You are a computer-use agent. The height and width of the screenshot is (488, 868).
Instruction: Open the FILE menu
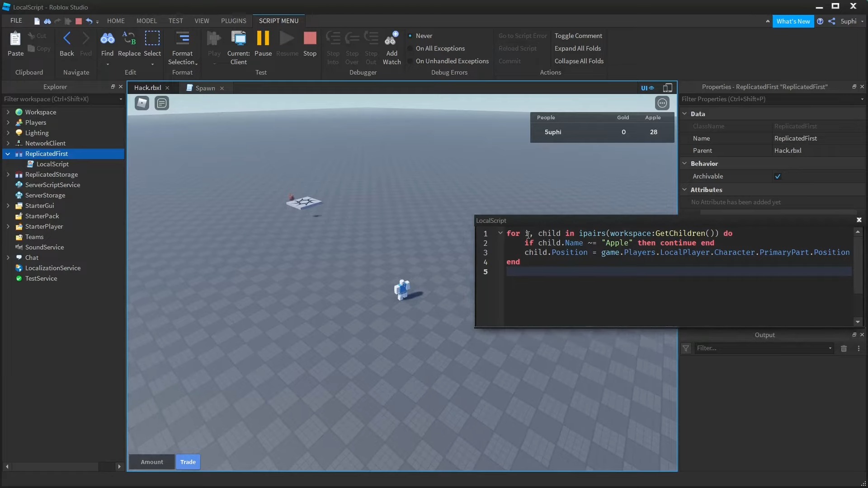(x=16, y=21)
